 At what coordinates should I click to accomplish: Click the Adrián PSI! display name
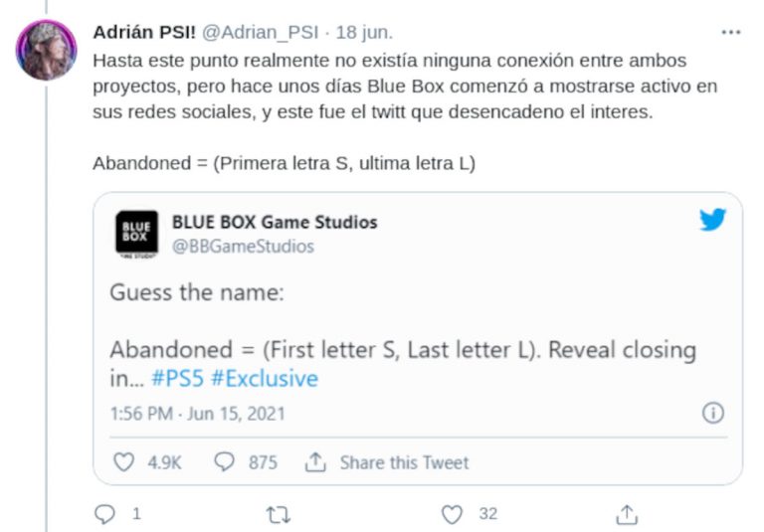tap(145, 32)
